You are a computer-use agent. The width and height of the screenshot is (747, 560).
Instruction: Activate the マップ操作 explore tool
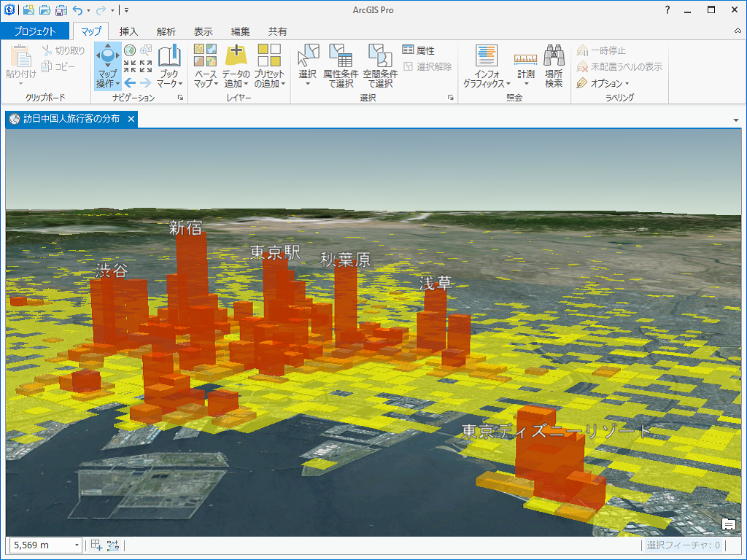pyautogui.click(x=108, y=66)
